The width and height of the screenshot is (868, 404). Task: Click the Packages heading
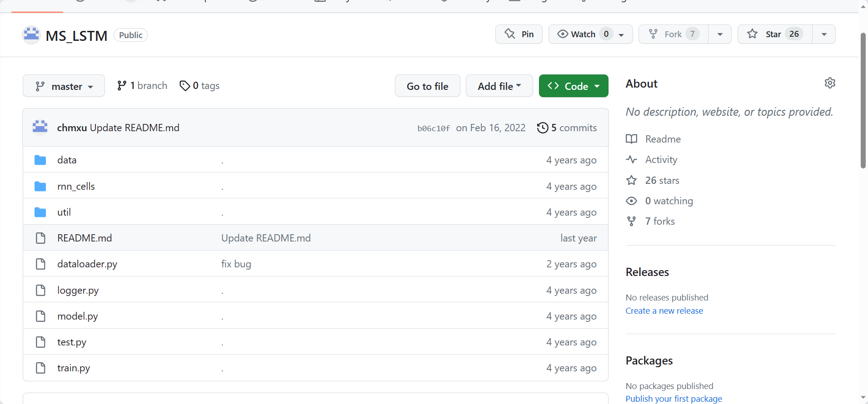coord(649,361)
